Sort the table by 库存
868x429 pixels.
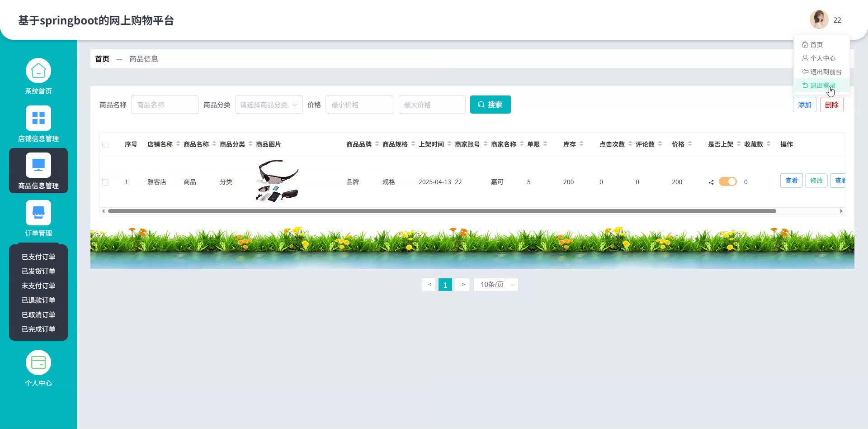pos(581,144)
